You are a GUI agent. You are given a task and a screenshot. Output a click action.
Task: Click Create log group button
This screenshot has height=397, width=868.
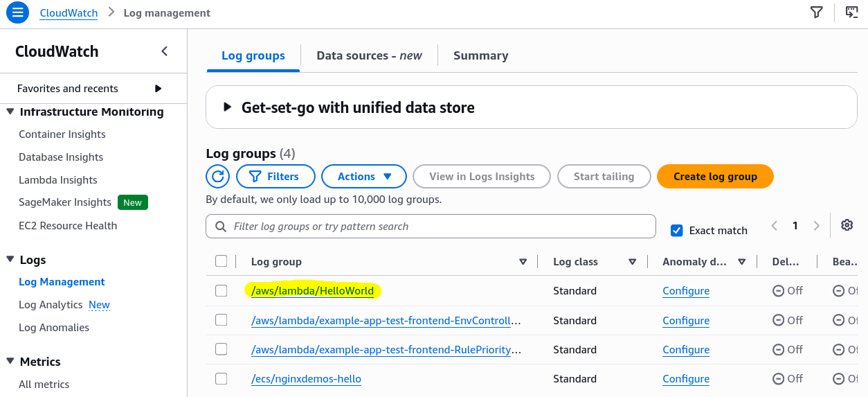click(715, 177)
